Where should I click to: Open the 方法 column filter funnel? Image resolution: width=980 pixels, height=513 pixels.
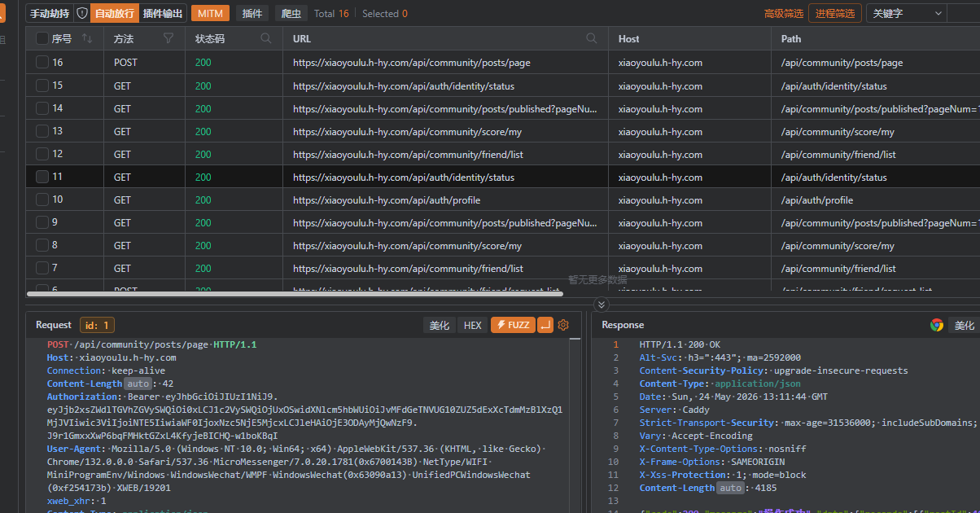point(168,38)
